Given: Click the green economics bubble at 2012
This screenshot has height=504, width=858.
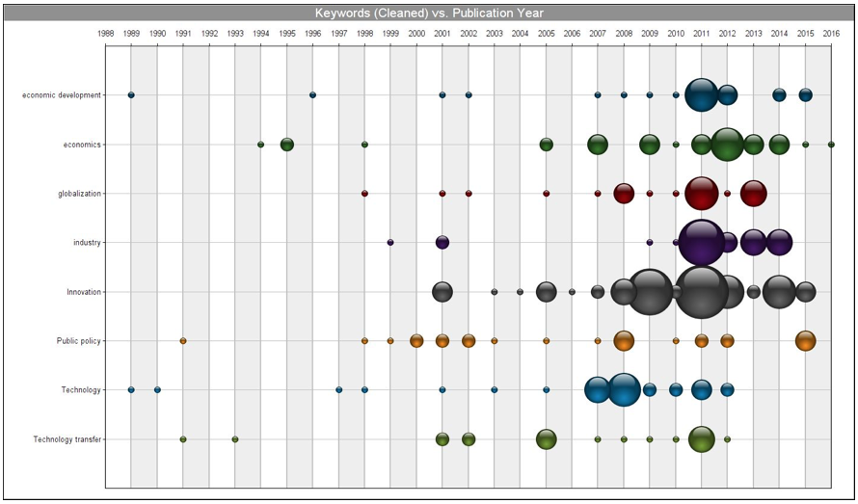Looking at the screenshot, I should tap(727, 145).
